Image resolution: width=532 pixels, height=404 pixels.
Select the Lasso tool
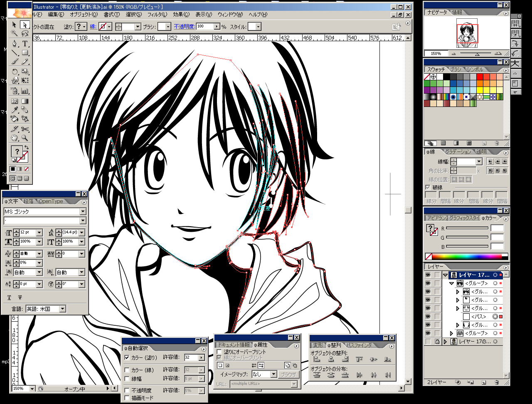25,33
